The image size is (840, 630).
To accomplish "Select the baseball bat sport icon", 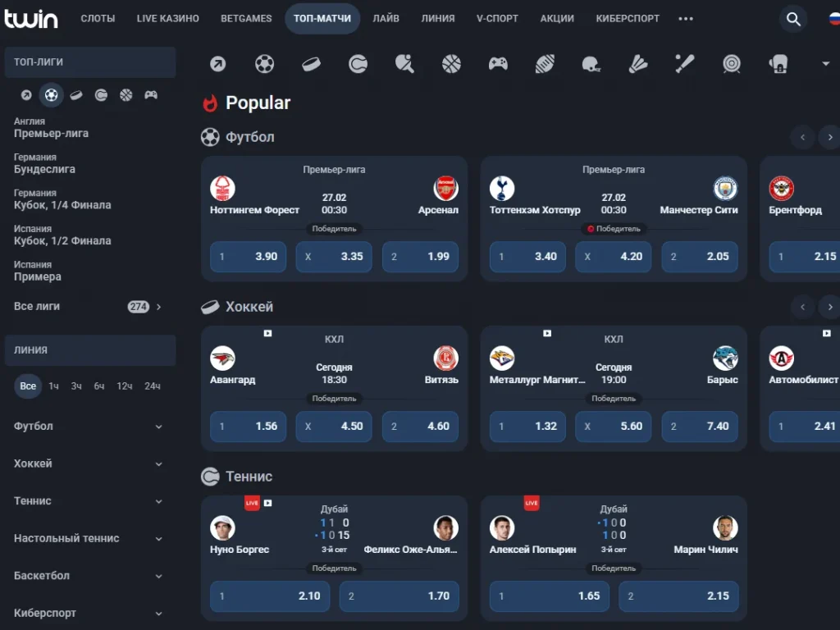I will click(685, 63).
